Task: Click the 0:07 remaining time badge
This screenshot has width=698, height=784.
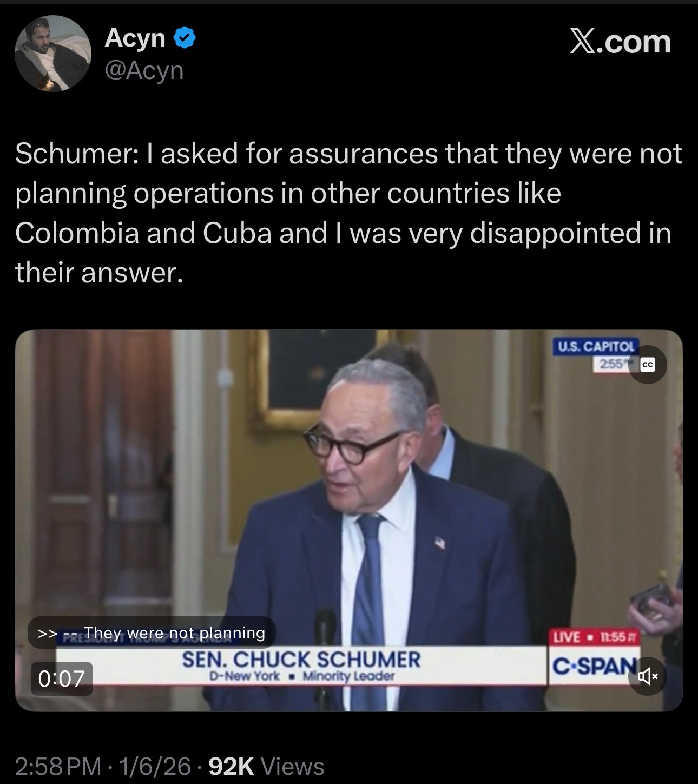Action: (61, 678)
